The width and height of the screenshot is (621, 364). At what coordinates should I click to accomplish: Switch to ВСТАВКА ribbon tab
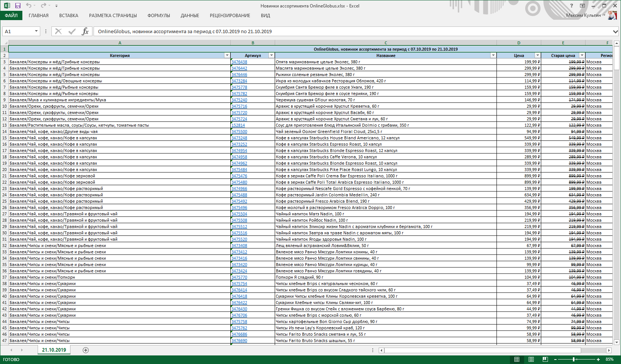(x=69, y=16)
